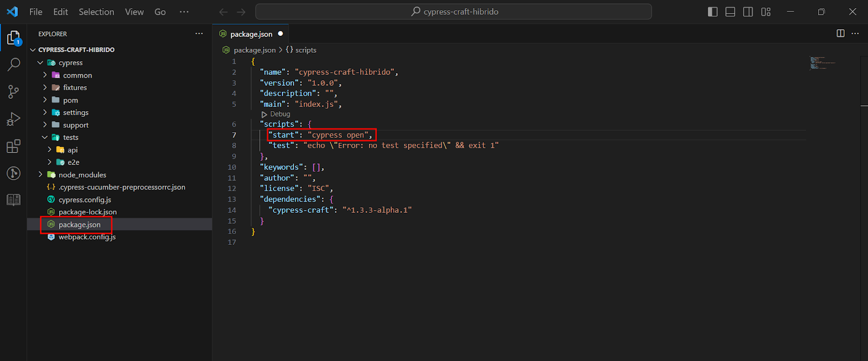Toggle the primary side bar layout icon
868x361 pixels.
point(713,11)
